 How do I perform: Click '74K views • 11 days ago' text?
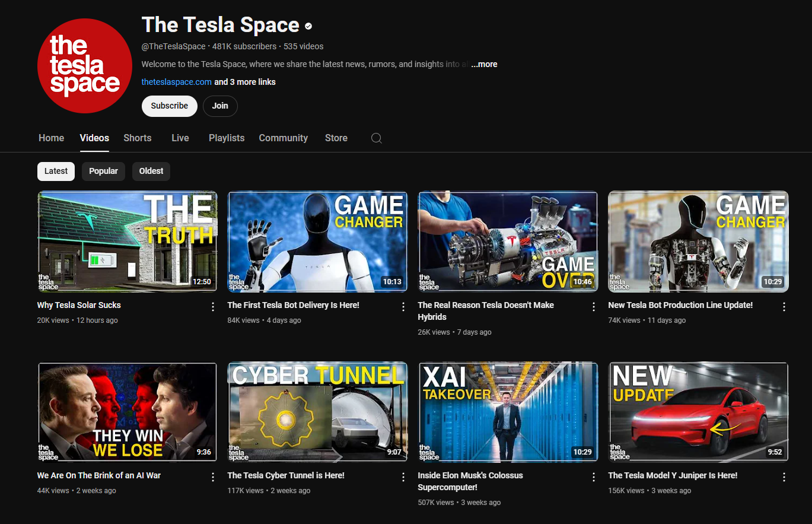647,320
